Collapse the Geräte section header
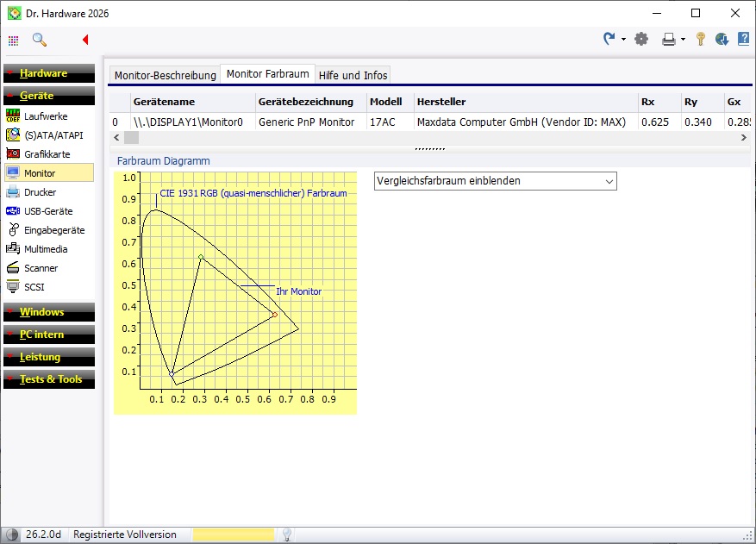 coord(48,96)
